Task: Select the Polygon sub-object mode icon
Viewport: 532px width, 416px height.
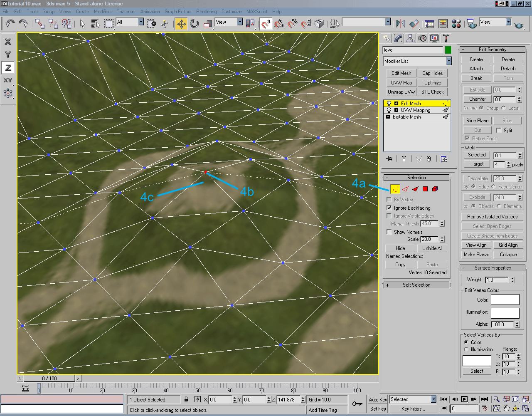Action: 424,189
